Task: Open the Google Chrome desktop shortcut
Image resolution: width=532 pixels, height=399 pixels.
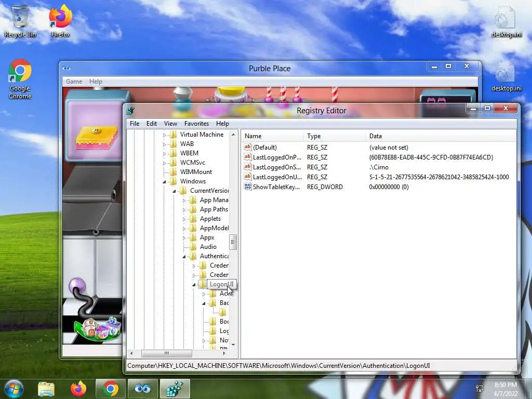Action: [20, 79]
